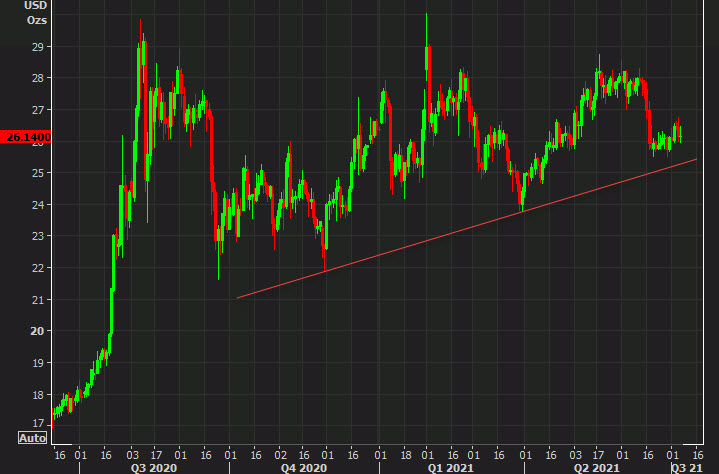The image size is (719, 474).
Task: Click the 23 price level on axis
Action: pyautogui.click(x=39, y=237)
